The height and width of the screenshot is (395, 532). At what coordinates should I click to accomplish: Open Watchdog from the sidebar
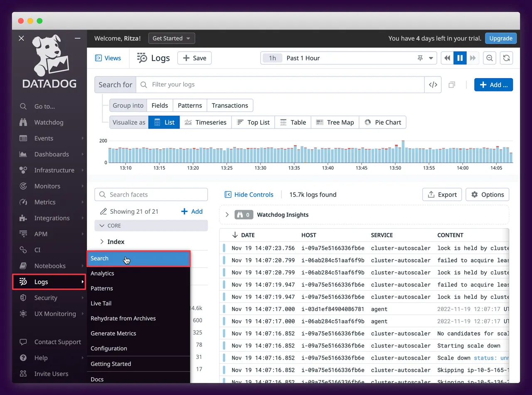[49, 122]
